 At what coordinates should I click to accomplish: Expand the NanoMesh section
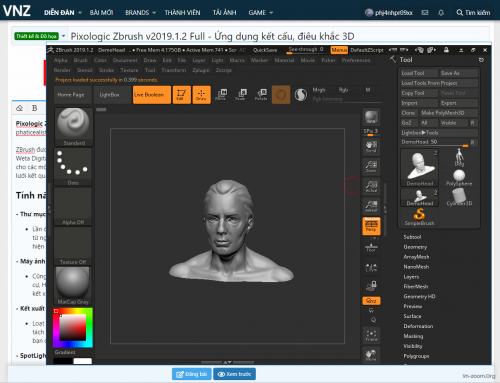(416, 267)
